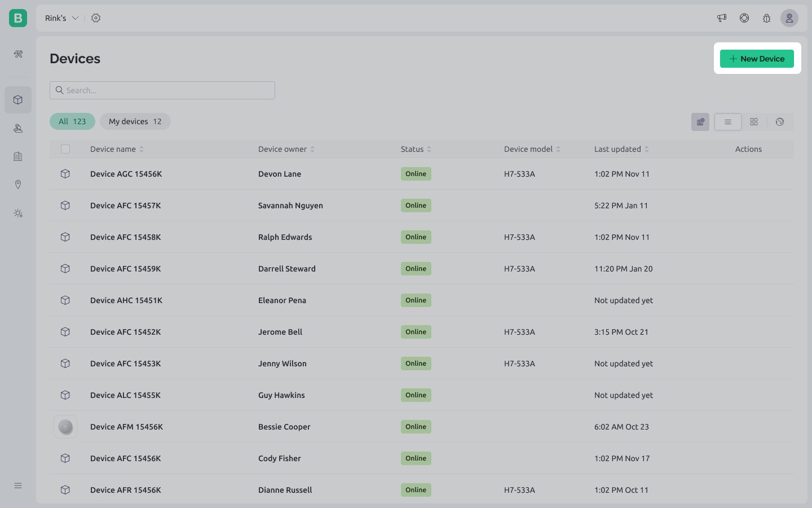Open the bug report icon
Viewport: 812px width, 508px height.
[x=767, y=18]
